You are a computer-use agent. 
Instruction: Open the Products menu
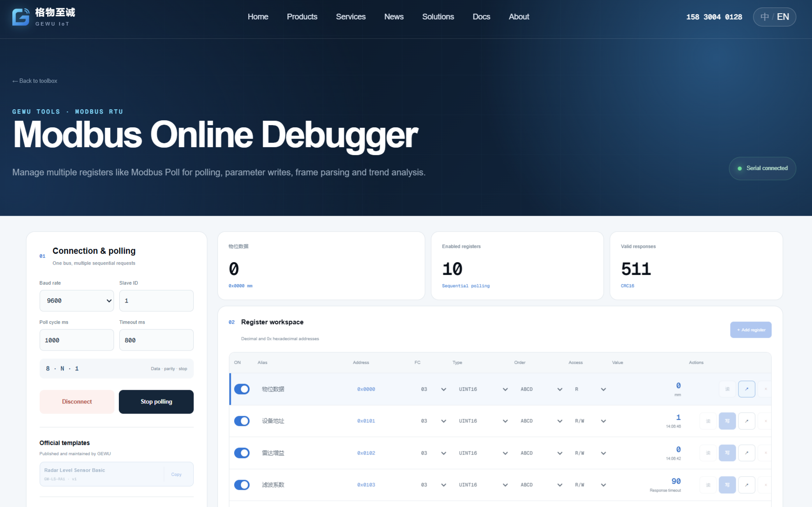pyautogui.click(x=302, y=17)
